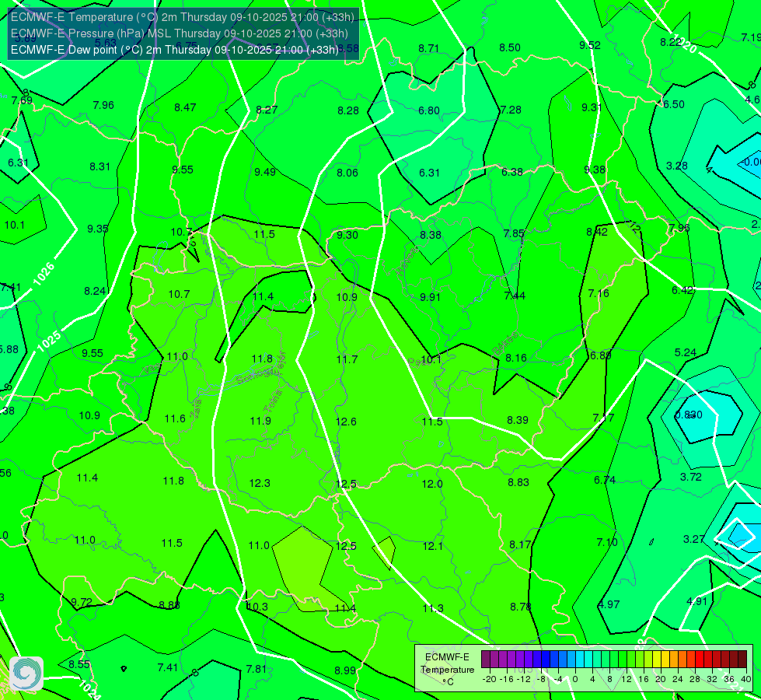Click the 11.6 temperature value
Viewport: 761px width, 700px height.
(x=175, y=418)
